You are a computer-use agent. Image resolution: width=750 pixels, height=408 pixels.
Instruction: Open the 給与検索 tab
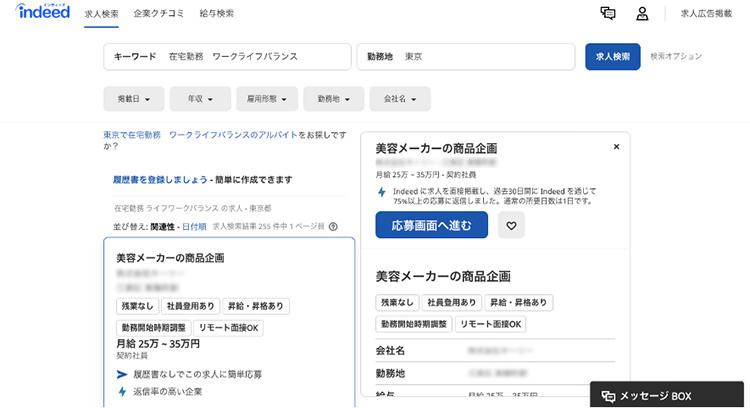pyautogui.click(x=217, y=13)
